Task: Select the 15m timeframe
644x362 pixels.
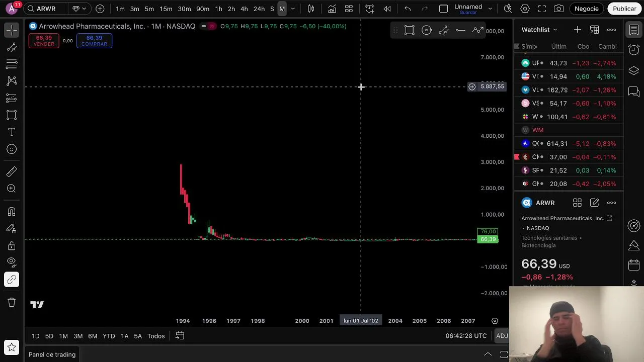Action: point(166,9)
